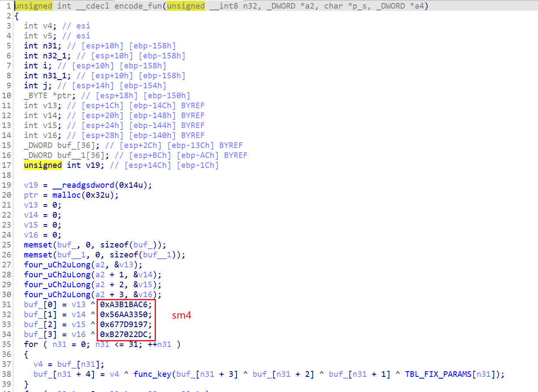Click variable v4 in its declaration line
538x392 pixels.
[x=47, y=26]
